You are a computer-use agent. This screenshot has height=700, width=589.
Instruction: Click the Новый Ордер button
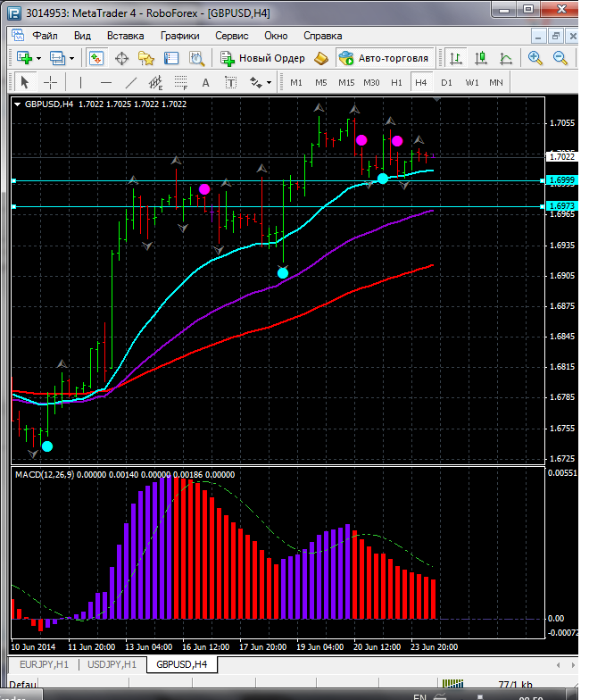[x=263, y=58]
